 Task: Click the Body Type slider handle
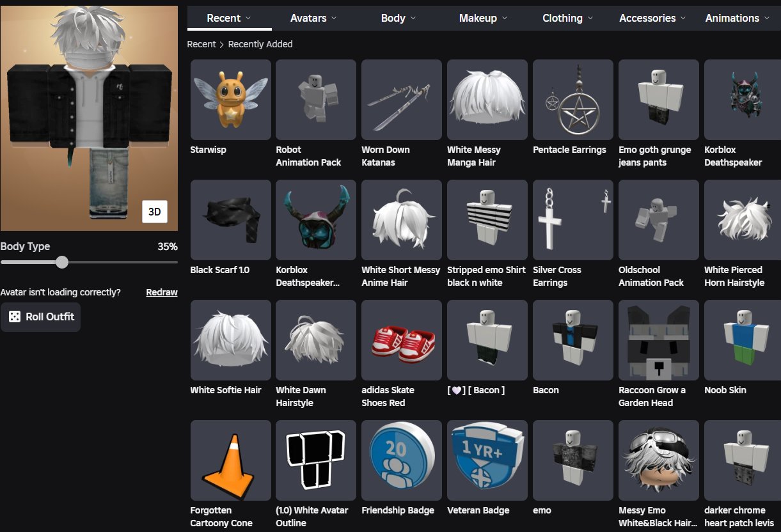tap(62, 262)
